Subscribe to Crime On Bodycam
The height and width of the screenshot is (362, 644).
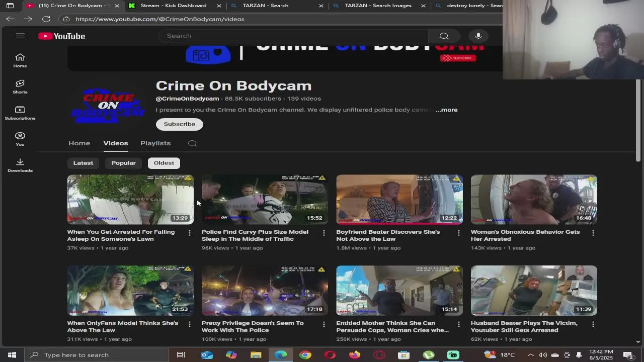(179, 124)
